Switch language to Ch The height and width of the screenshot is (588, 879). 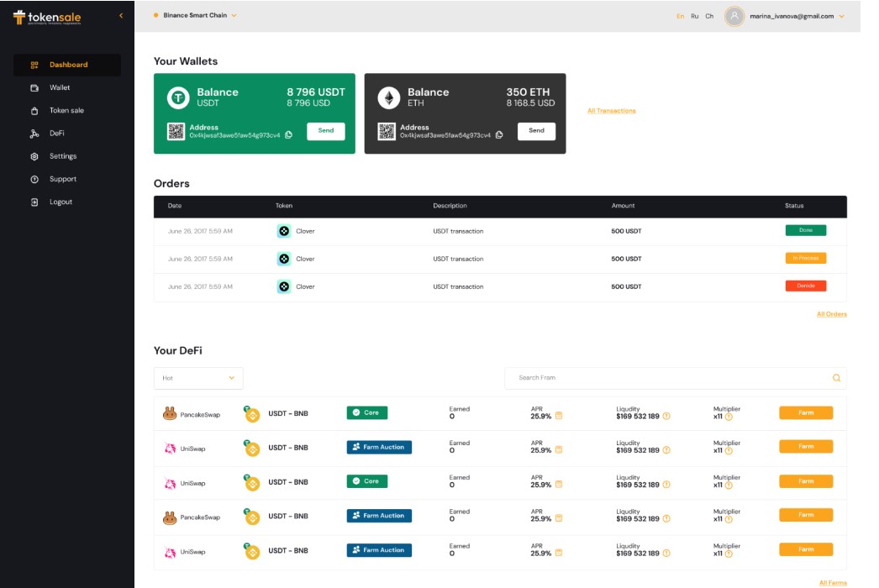(x=709, y=16)
